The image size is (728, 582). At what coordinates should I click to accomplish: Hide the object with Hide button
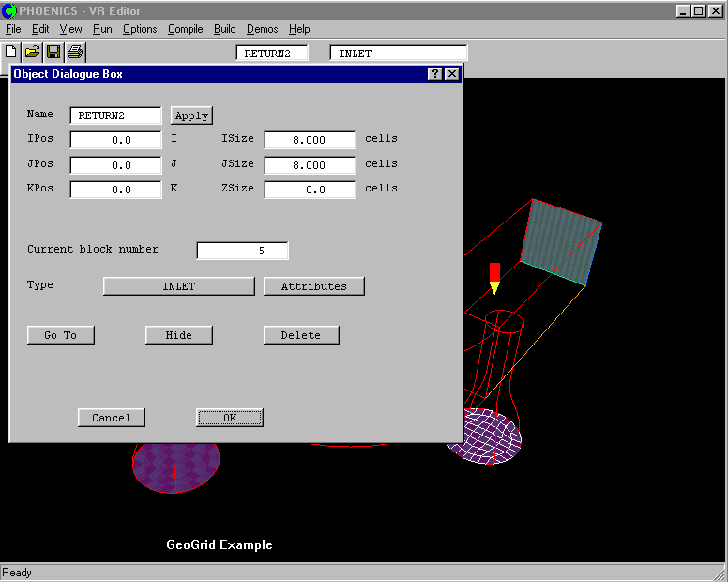tap(178, 335)
